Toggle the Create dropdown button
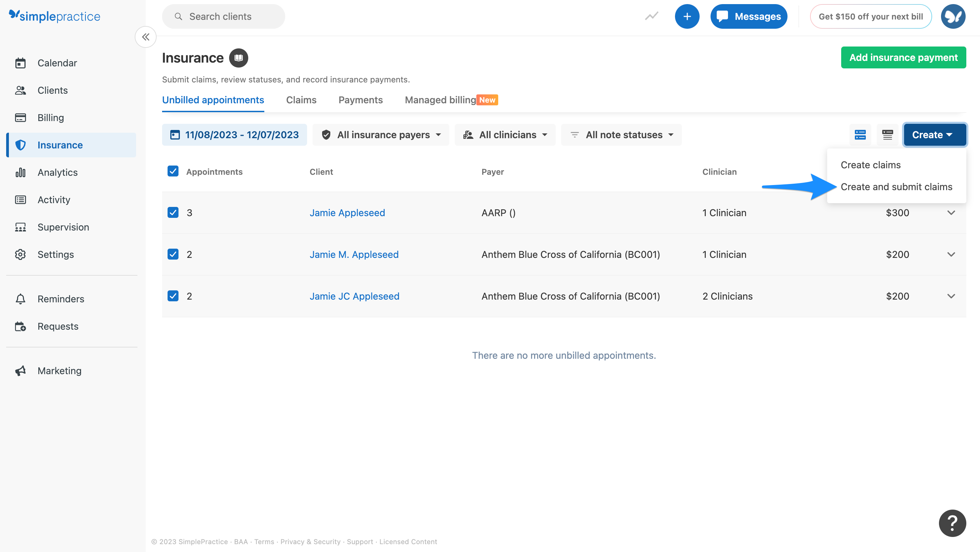Screen dimensions: 980x552 (x=935, y=135)
